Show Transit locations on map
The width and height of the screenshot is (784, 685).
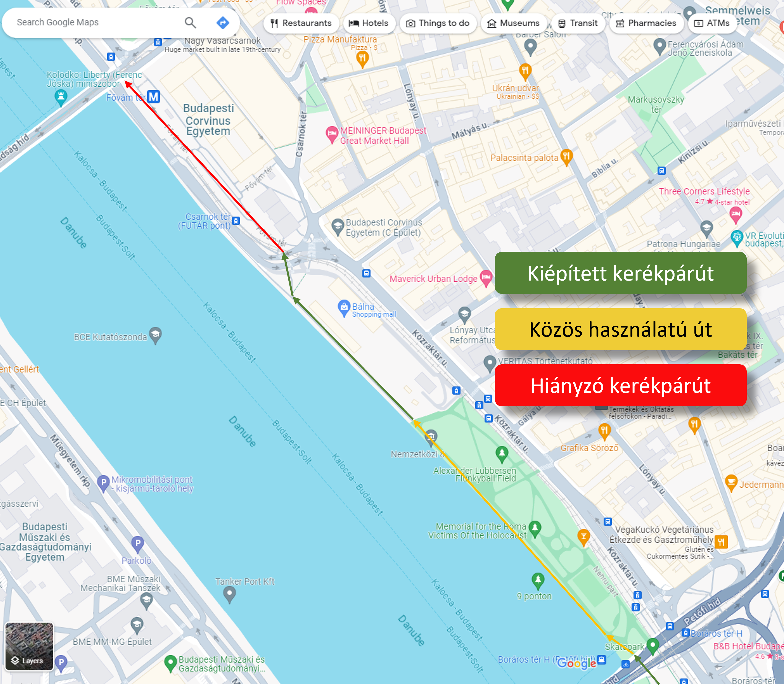click(578, 23)
